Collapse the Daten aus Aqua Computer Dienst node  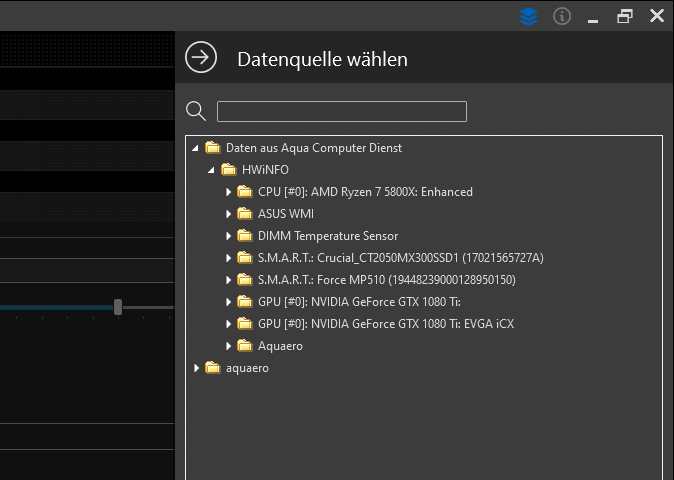pyautogui.click(x=196, y=148)
